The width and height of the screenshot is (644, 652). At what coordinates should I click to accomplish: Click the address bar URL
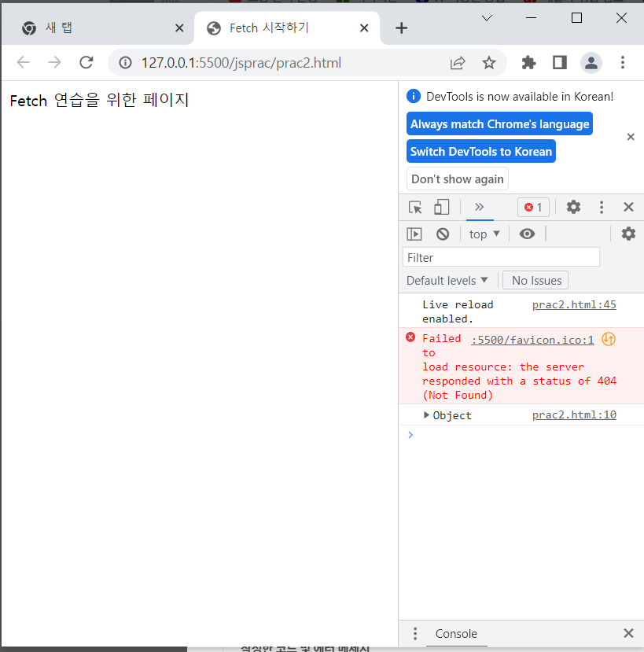[x=241, y=63]
